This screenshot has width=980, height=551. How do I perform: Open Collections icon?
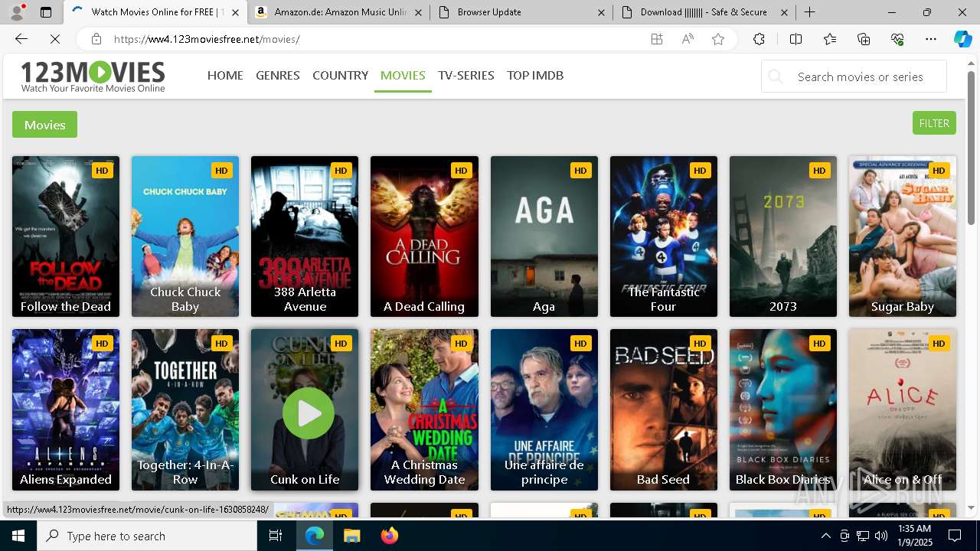click(864, 39)
